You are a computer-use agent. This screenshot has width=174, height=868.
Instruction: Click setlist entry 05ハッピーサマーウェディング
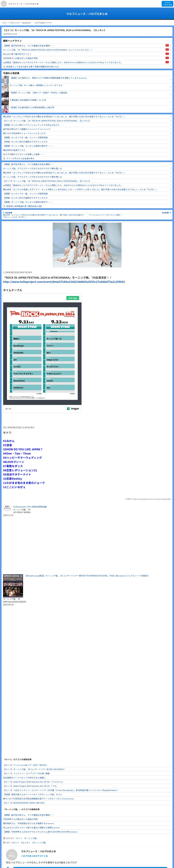(22, 458)
